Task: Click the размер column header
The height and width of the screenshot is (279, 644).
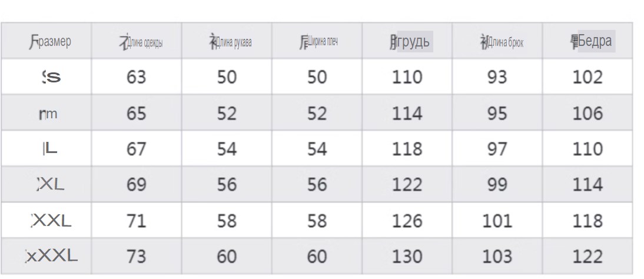Action: 49,42
